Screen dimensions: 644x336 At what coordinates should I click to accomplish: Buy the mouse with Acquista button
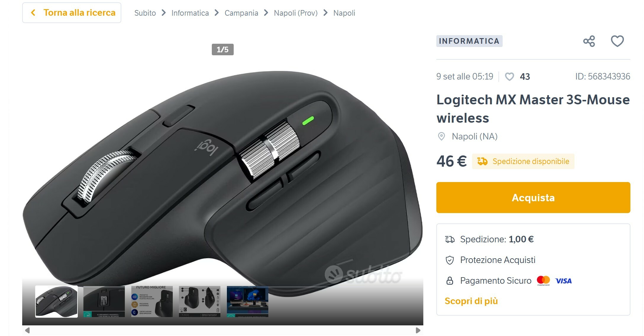click(533, 197)
